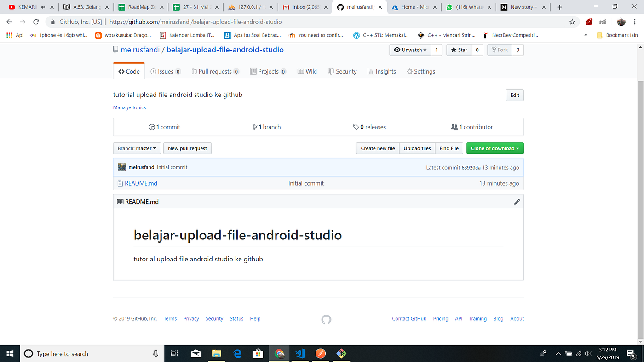Screen dimensions: 644x362
Task: Open the pencil icon to edit README.md
Action: click(x=517, y=202)
